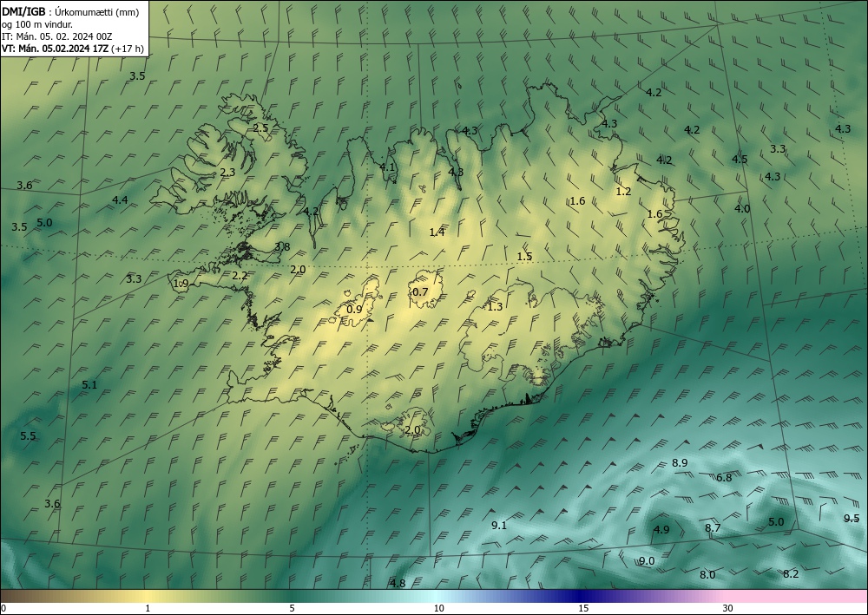Click the value 1.9 on the western peninsula
The height and width of the screenshot is (615, 868).
coord(181,283)
